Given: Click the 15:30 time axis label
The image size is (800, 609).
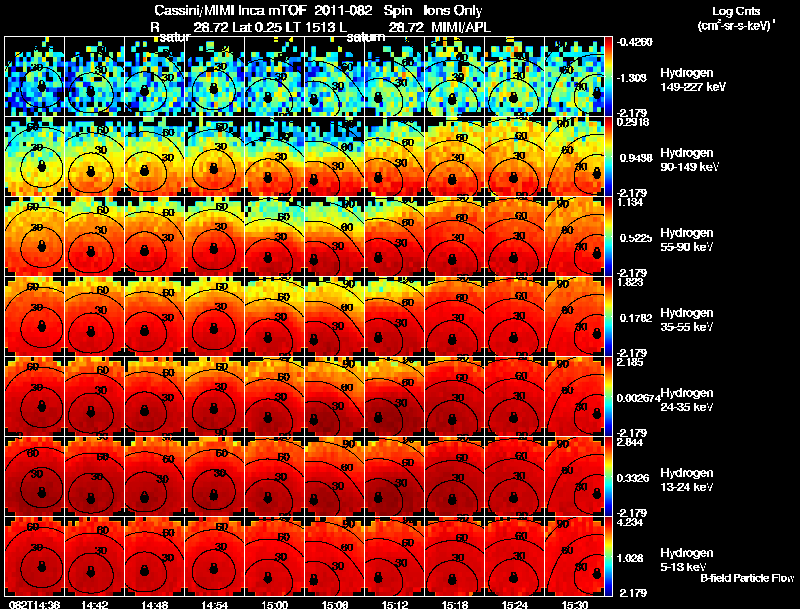Looking at the screenshot, I should 574,604.
